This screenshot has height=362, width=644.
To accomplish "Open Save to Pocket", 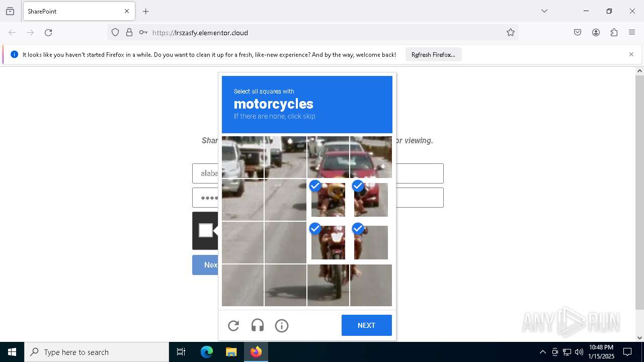I will (578, 33).
